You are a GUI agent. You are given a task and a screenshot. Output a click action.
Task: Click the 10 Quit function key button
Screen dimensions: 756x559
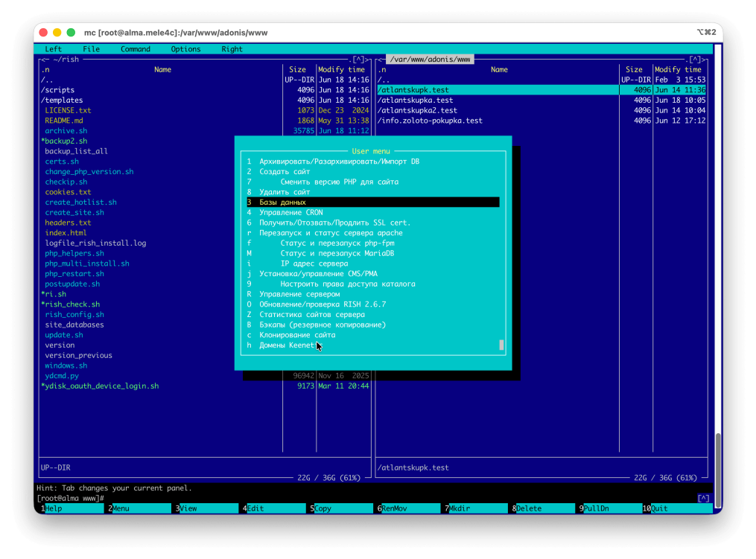point(676,508)
